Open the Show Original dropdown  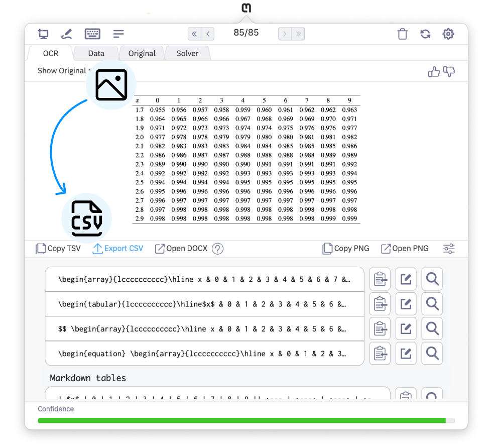tap(63, 71)
